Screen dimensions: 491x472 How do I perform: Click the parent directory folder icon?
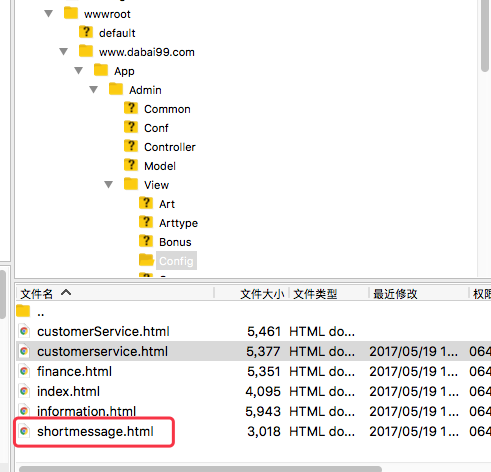pos(23,311)
